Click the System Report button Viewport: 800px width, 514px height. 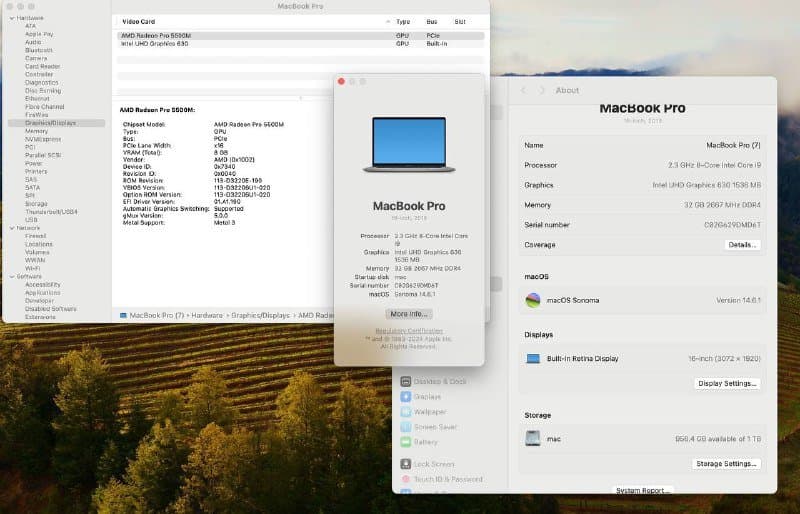pos(642,490)
